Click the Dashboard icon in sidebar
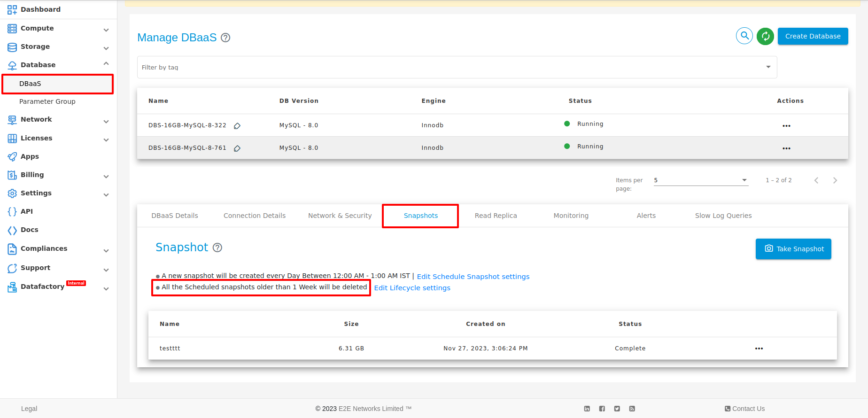Screen dimensions: 868x418 coord(12,9)
